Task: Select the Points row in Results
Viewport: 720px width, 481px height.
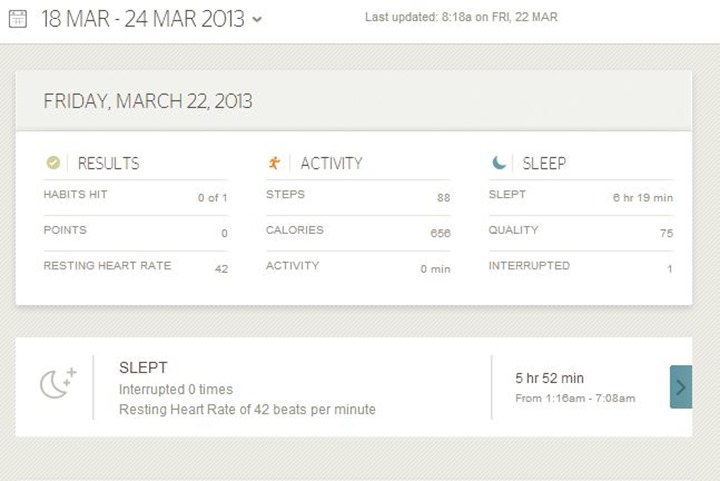Action: tap(135, 233)
